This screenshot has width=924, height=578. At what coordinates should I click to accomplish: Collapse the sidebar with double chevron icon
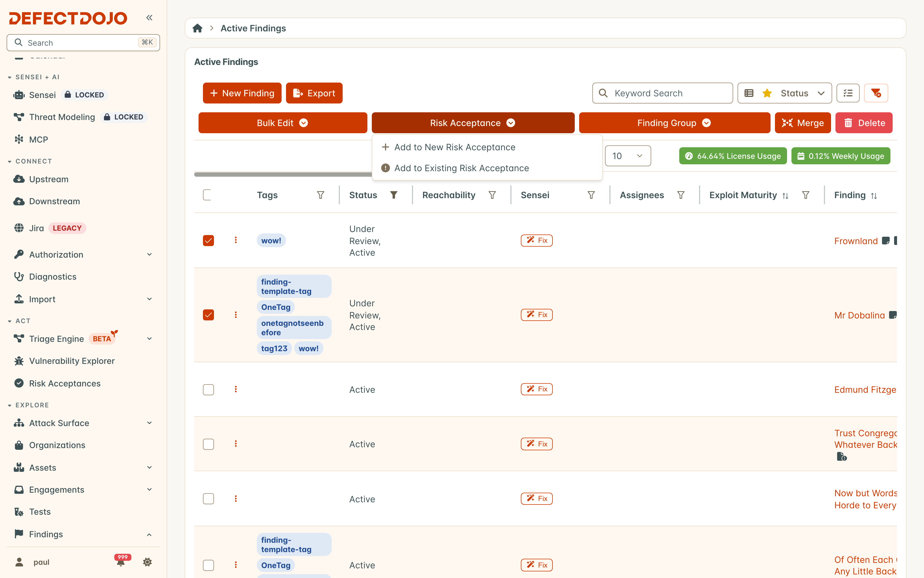149,18
